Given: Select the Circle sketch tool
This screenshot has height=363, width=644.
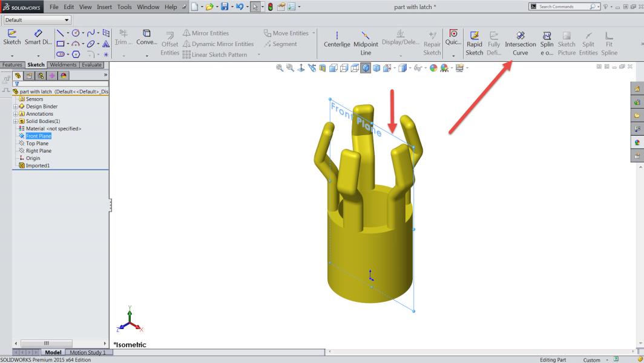Looking at the screenshot, I should (x=76, y=33).
